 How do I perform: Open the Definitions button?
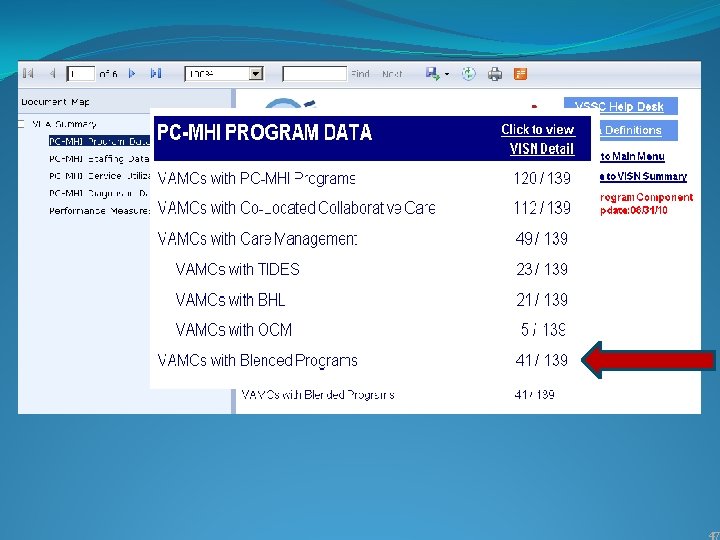(638, 130)
